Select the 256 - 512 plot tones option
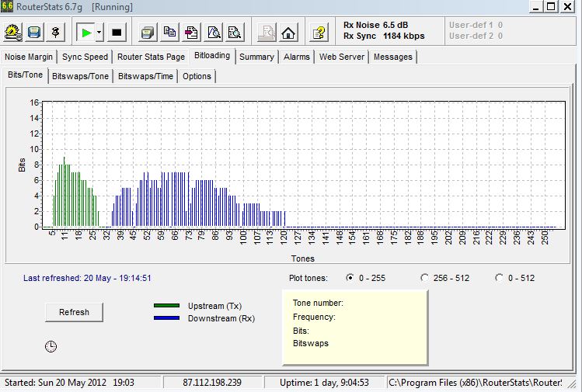The height and width of the screenshot is (392, 582). 424,278
